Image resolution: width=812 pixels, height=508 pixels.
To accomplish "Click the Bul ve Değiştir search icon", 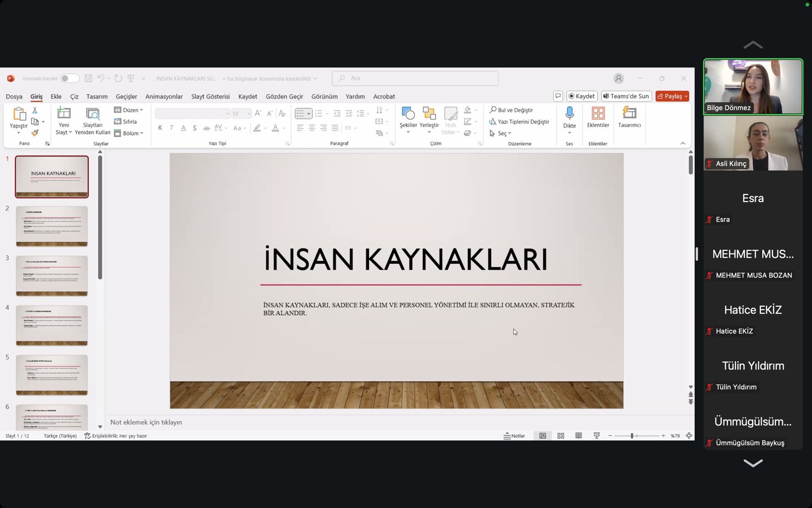I will 493,110.
